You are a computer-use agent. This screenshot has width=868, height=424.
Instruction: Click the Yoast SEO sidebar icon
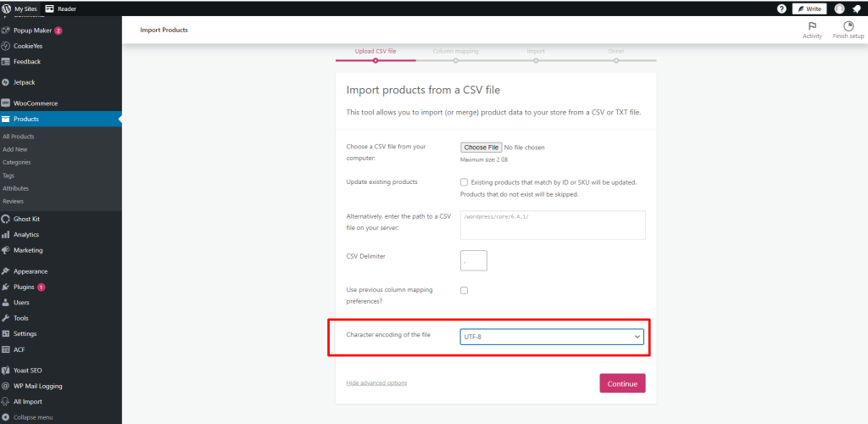(x=6, y=371)
